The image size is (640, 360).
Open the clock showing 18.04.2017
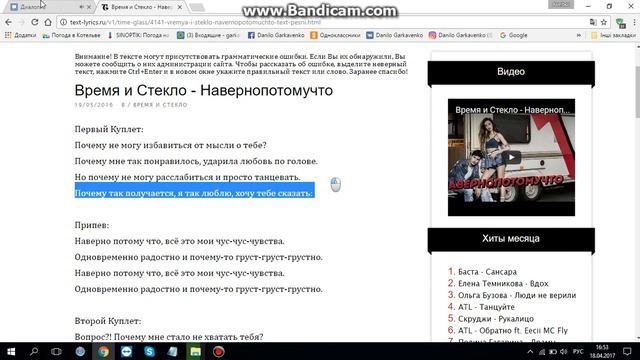(x=602, y=351)
